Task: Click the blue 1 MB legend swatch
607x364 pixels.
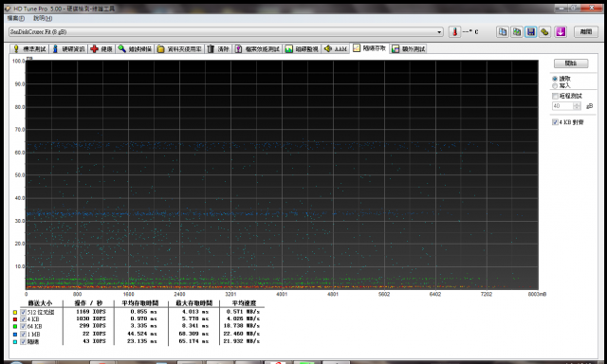Action: (x=15, y=335)
